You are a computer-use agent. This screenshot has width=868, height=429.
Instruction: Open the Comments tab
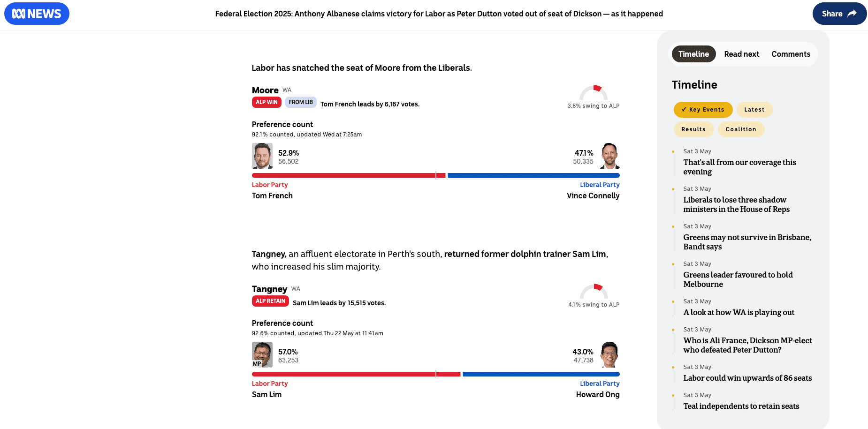791,54
